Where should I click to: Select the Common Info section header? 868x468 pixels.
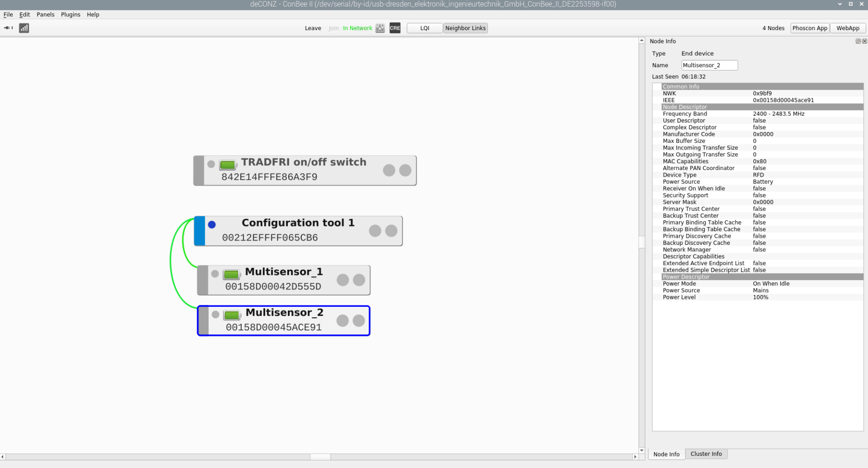pos(762,86)
